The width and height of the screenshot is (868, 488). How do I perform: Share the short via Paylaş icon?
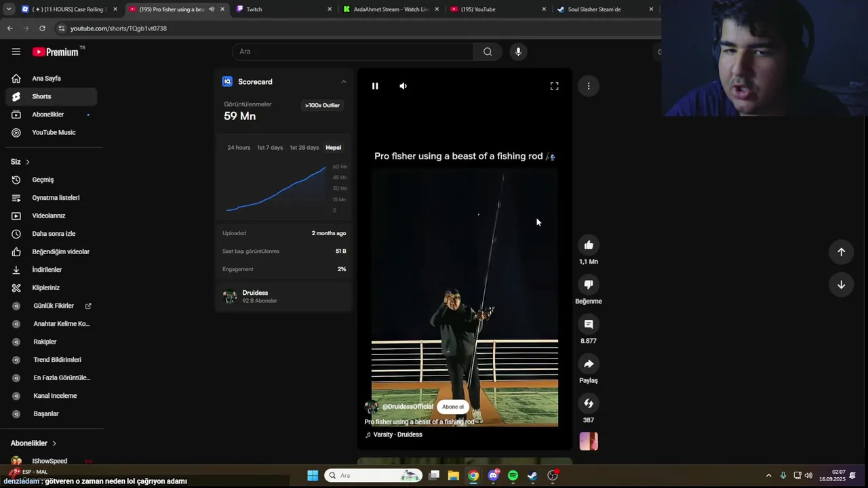pos(589,364)
